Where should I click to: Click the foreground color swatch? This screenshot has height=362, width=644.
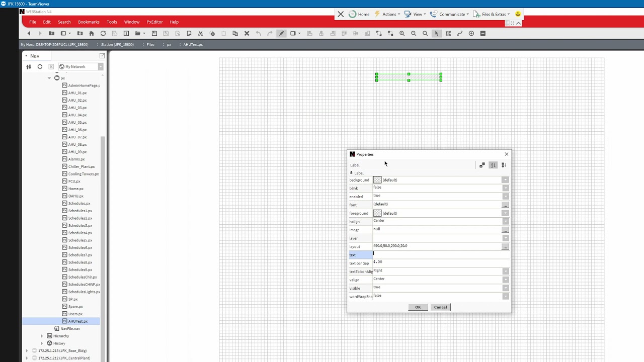(377, 213)
